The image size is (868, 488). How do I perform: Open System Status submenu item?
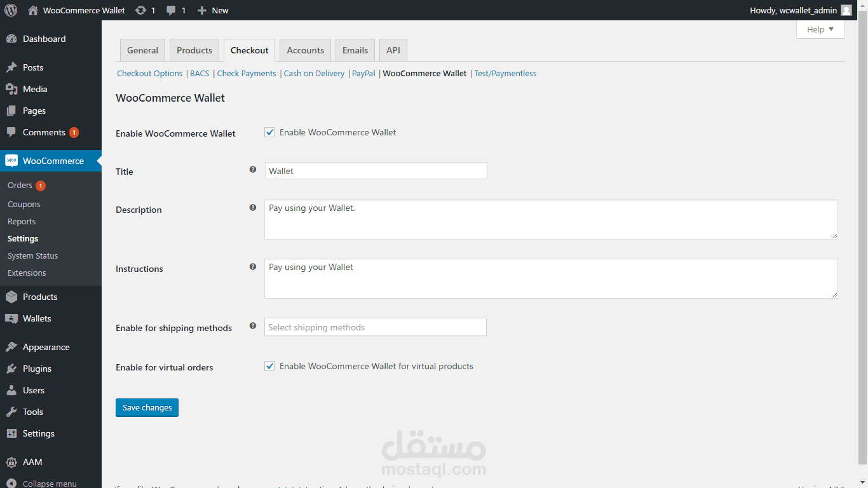(x=32, y=256)
